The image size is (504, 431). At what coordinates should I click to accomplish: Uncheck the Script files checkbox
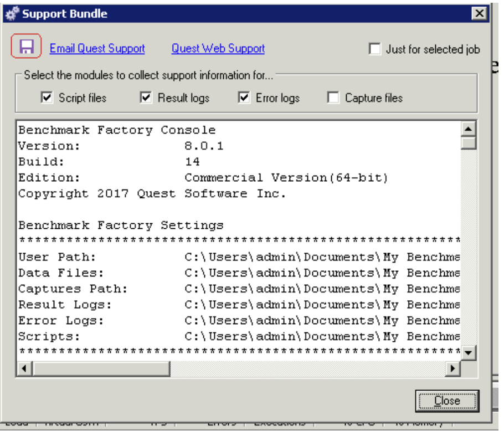[x=48, y=98]
